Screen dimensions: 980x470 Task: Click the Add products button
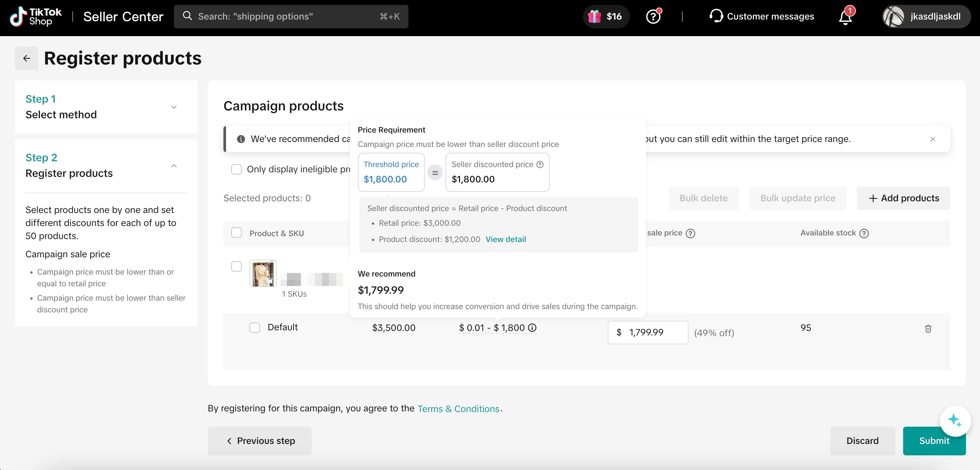point(903,198)
